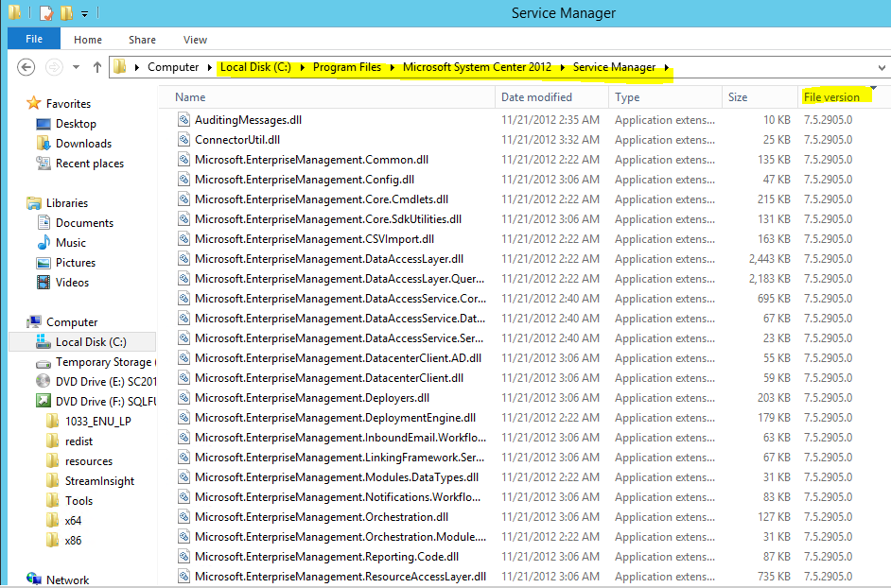This screenshot has width=891, height=588.
Task: Click New Folder icon in title bar
Action: 66,13
